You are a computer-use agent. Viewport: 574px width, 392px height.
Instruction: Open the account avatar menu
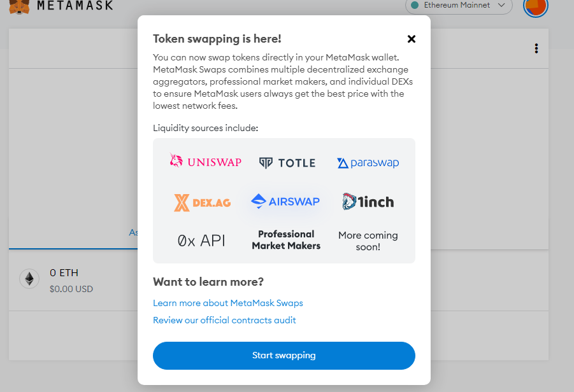pos(535,6)
